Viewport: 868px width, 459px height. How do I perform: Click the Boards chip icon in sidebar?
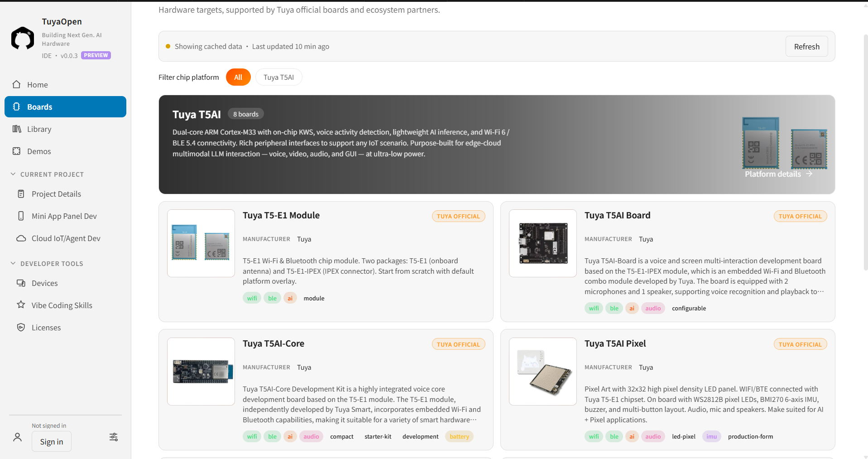click(17, 106)
